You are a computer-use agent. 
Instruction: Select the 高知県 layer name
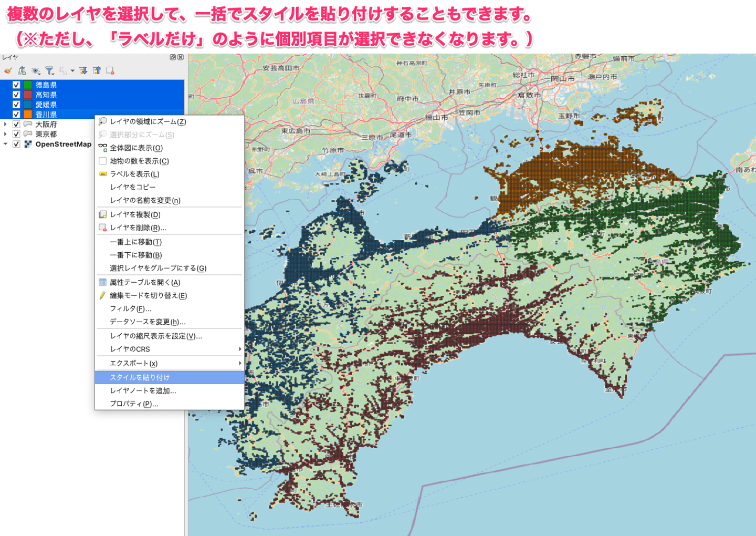pos(46,95)
